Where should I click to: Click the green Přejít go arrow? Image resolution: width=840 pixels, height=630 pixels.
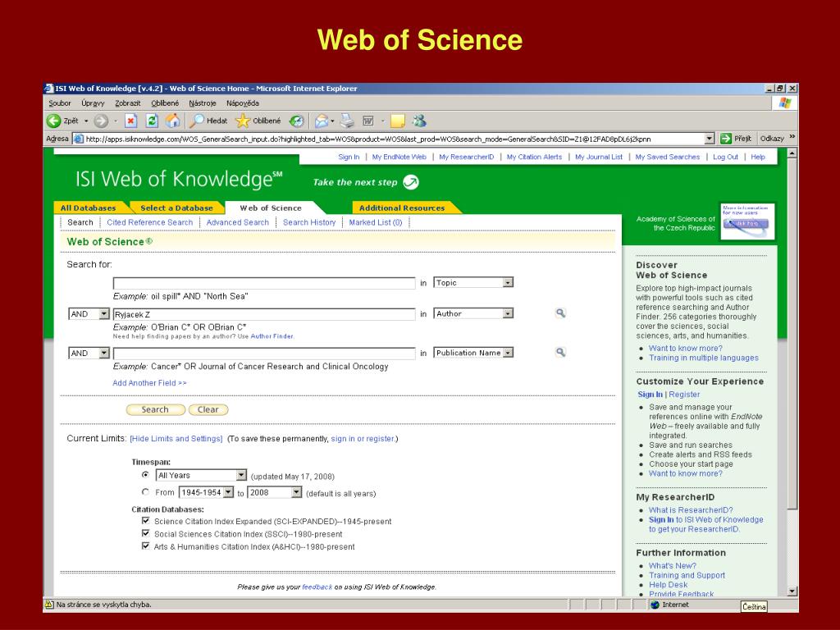(x=726, y=139)
